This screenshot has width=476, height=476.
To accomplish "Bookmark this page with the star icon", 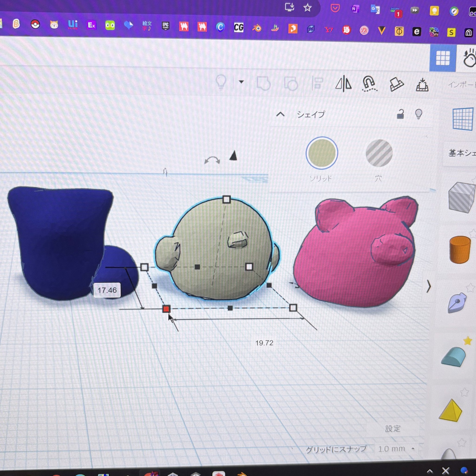I will click(x=307, y=8).
